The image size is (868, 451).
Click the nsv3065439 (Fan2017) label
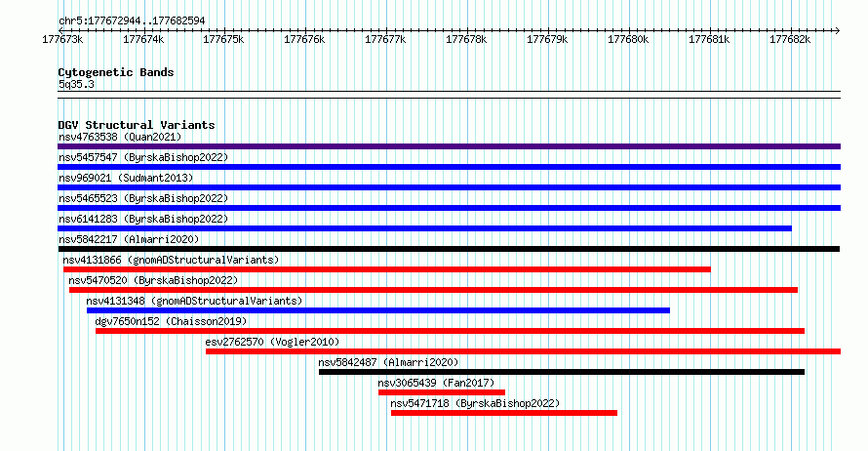[x=436, y=383]
